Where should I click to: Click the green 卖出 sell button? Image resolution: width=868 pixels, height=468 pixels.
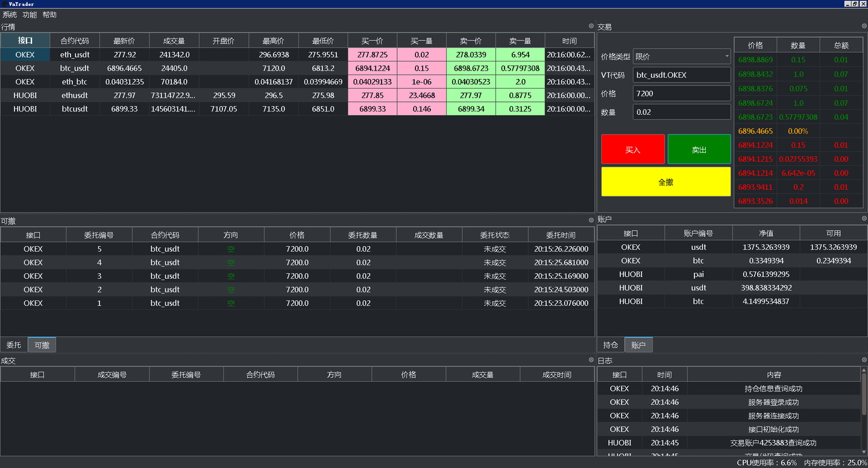point(699,149)
